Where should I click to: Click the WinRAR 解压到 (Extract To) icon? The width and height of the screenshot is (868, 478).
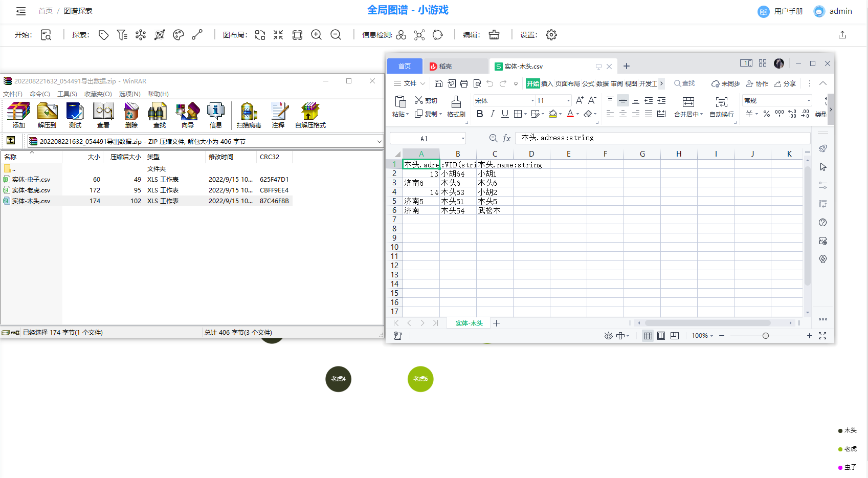point(47,114)
